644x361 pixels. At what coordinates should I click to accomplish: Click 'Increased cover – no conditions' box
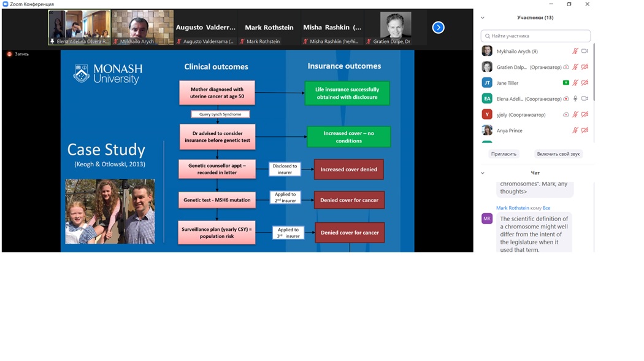coord(349,137)
